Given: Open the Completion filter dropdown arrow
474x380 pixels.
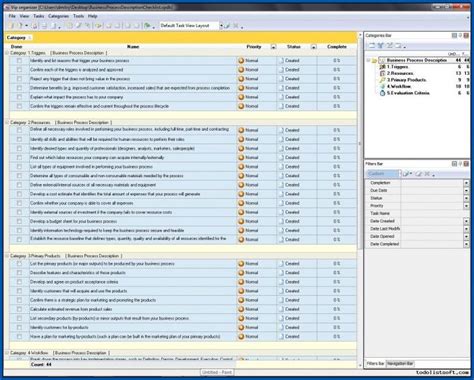Looking at the screenshot, I should [466, 183].
